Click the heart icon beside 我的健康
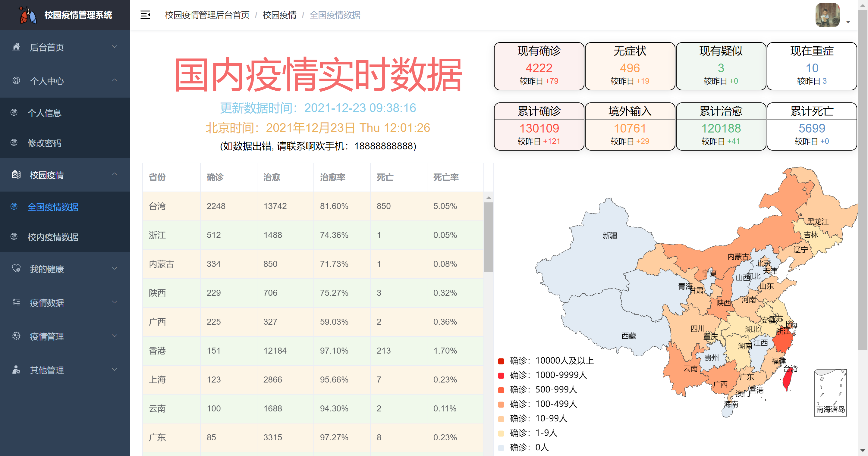 coord(16,268)
